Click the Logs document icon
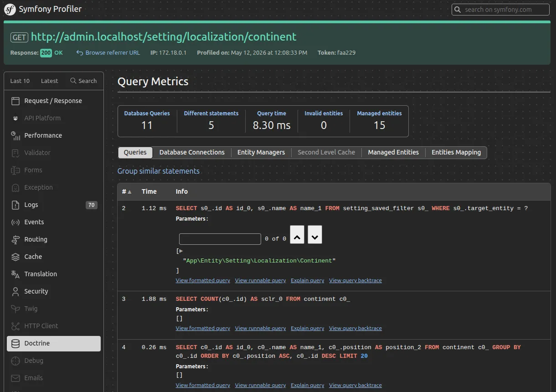Viewport: 556px width, 392px height. click(x=15, y=205)
